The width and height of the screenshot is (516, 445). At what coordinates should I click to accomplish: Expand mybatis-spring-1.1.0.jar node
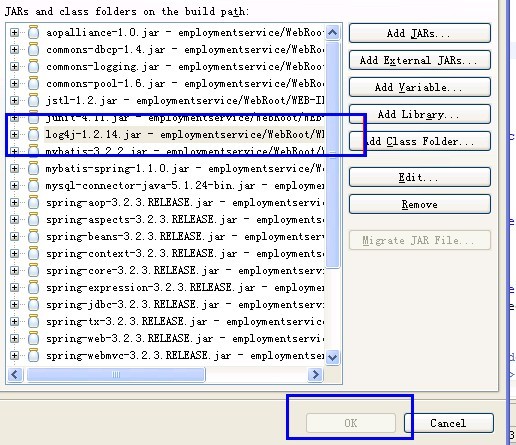coord(14,168)
